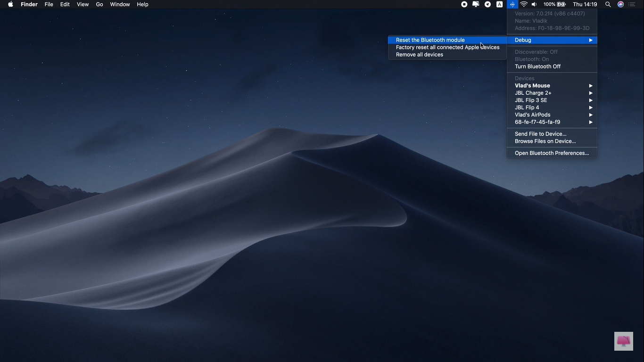This screenshot has width=644, height=362.
Task: Click Send File to Device…
Action: coord(552,134)
